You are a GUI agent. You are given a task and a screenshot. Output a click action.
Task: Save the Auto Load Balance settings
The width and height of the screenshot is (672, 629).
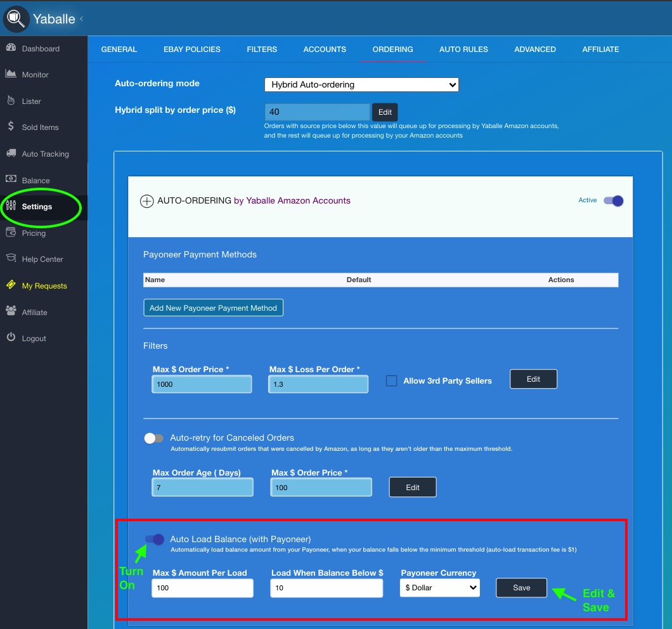522,588
